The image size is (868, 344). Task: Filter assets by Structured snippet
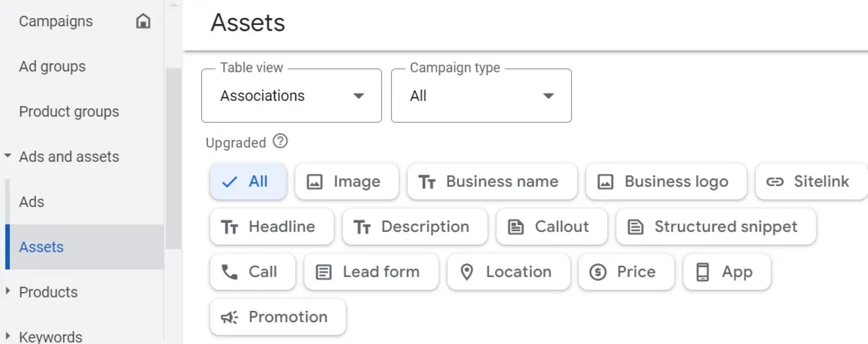click(716, 226)
